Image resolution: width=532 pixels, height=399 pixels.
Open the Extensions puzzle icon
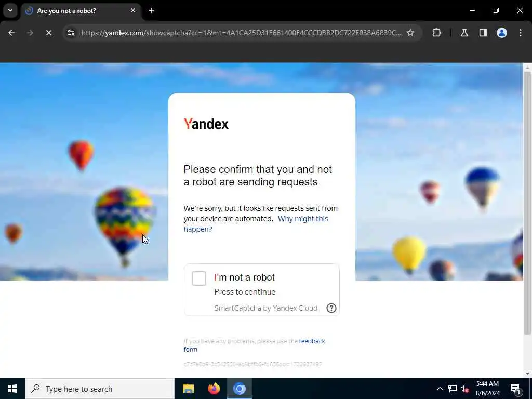coord(436,33)
